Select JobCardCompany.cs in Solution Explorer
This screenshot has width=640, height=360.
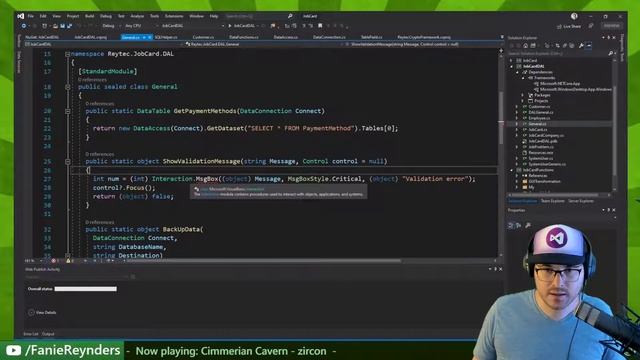tap(546, 135)
